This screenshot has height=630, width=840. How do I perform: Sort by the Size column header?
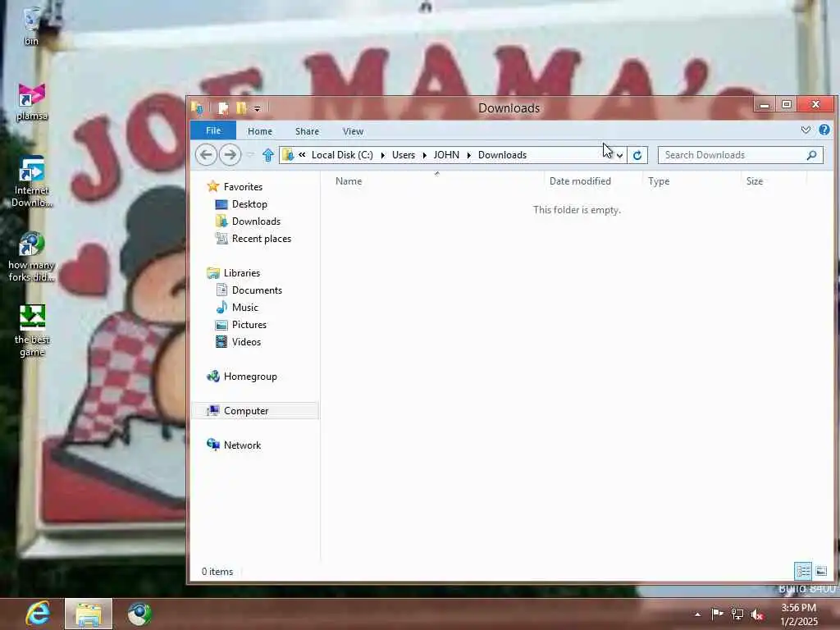[755, 181]
